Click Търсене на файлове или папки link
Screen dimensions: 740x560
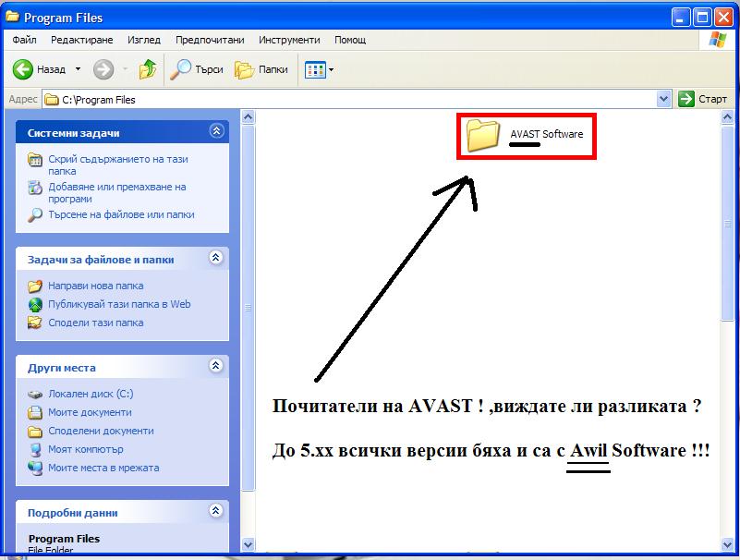pyautogui.click(x=121, y=214)
